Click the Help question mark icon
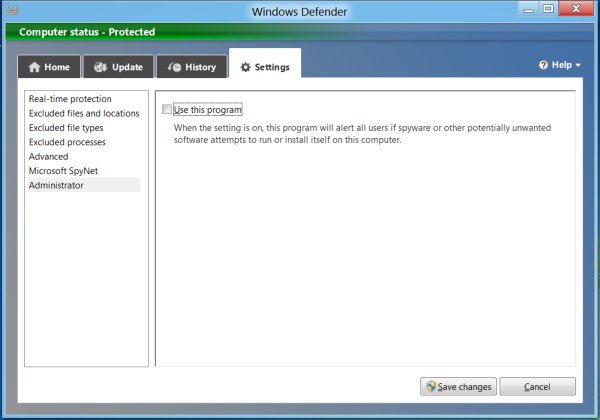The height and width of the screenshot is (420, 600). (x=543, y=65)
